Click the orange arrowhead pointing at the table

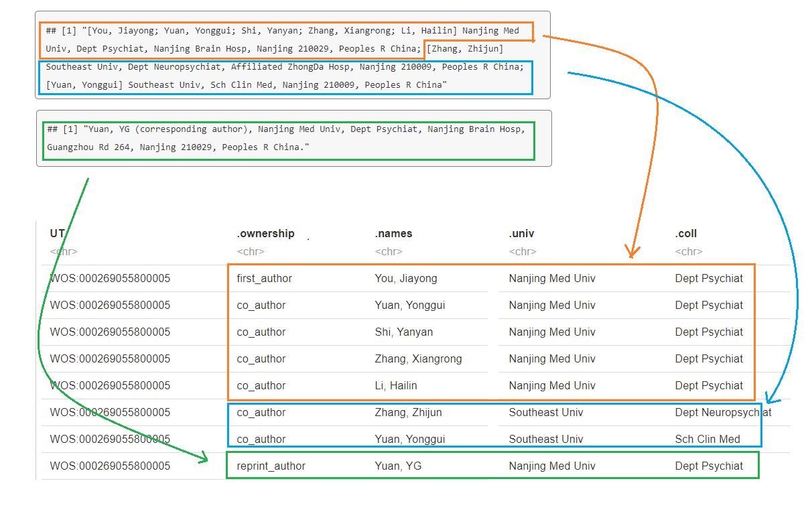[630, 252]
